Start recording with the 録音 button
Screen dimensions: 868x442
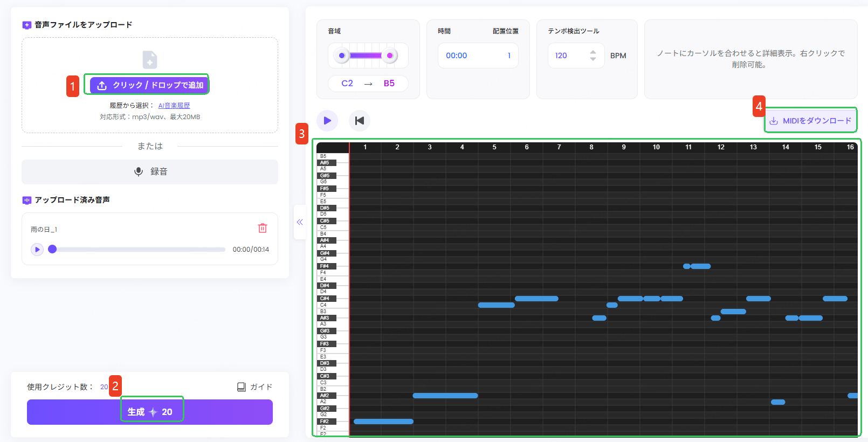[150, 171]
